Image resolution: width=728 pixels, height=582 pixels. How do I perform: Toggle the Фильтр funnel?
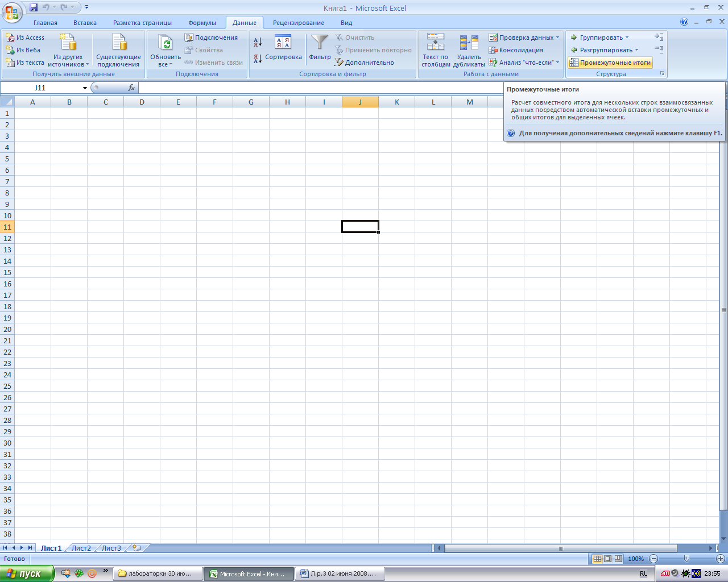(320, 47)
